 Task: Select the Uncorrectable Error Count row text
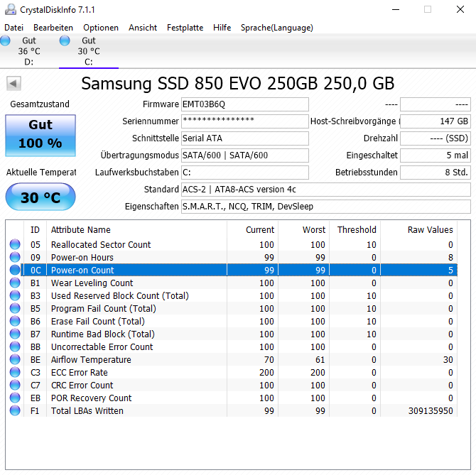click(x=102, y=346)
